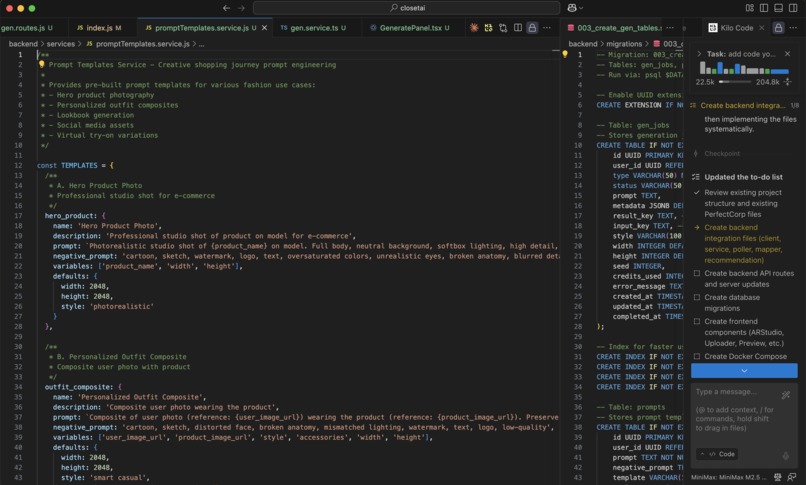Click 'backend' in left editor breadcrumb
806x485 pixels.
(x=23, y=44)
